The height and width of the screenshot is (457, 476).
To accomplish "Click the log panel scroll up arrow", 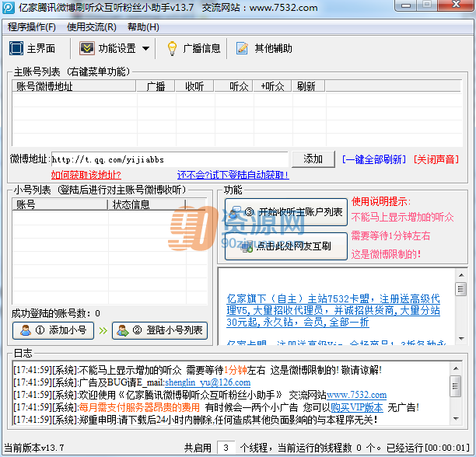I will [x=456, y=368].
